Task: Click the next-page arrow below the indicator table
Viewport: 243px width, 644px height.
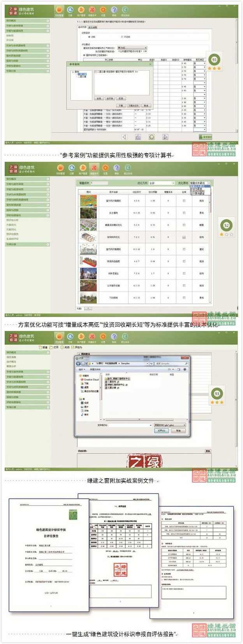Action: point(166,137)
